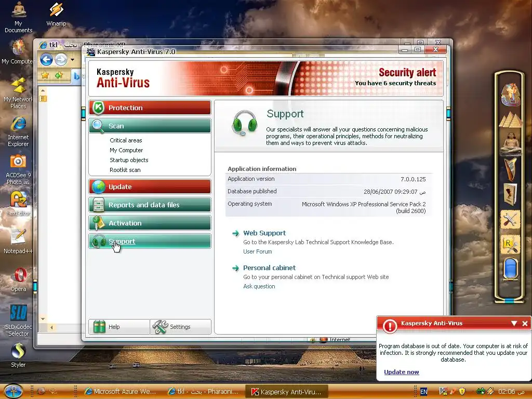Click the Security alert banner text
Screen dimensions: 532x399
point(407,72)
